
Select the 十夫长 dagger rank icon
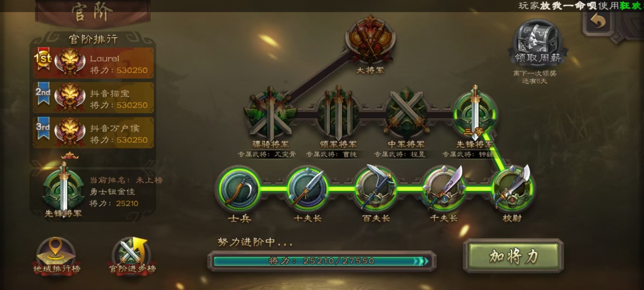[308, 189]
